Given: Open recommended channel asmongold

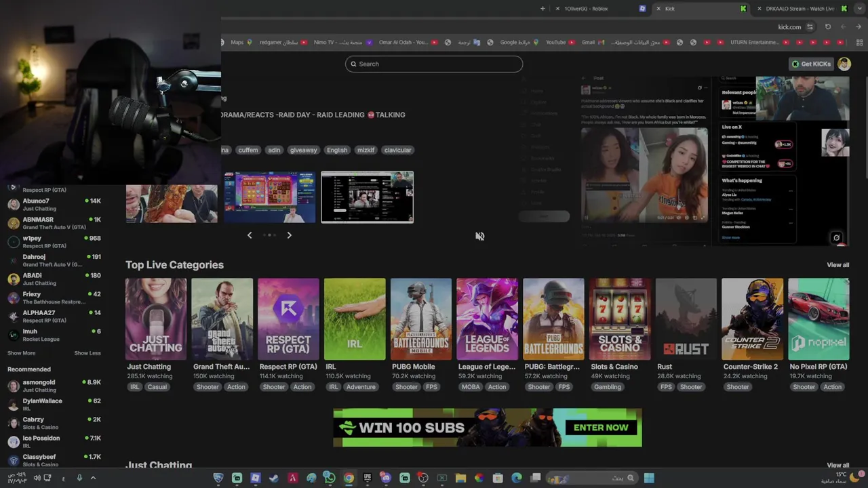Looking at the screenshot, I should point(54,386).
